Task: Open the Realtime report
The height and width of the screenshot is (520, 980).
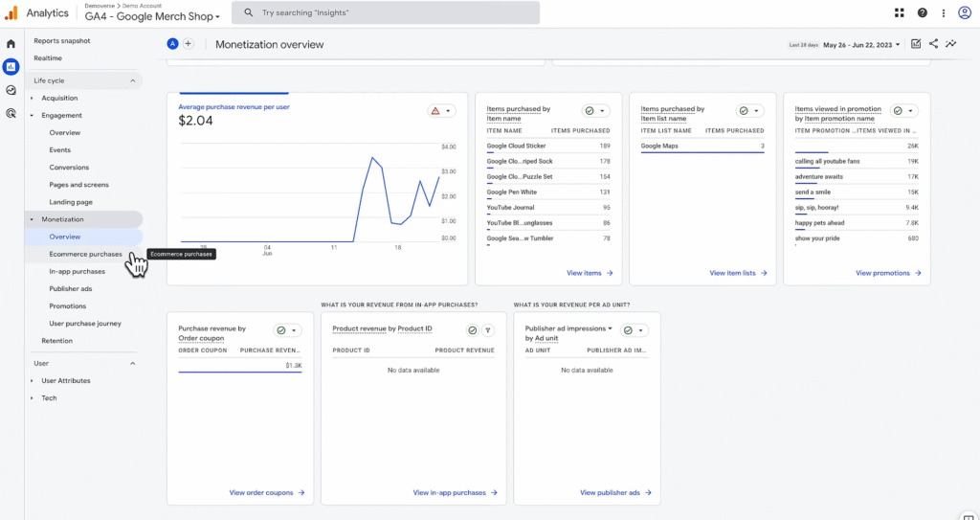Action: click(48, 58)
